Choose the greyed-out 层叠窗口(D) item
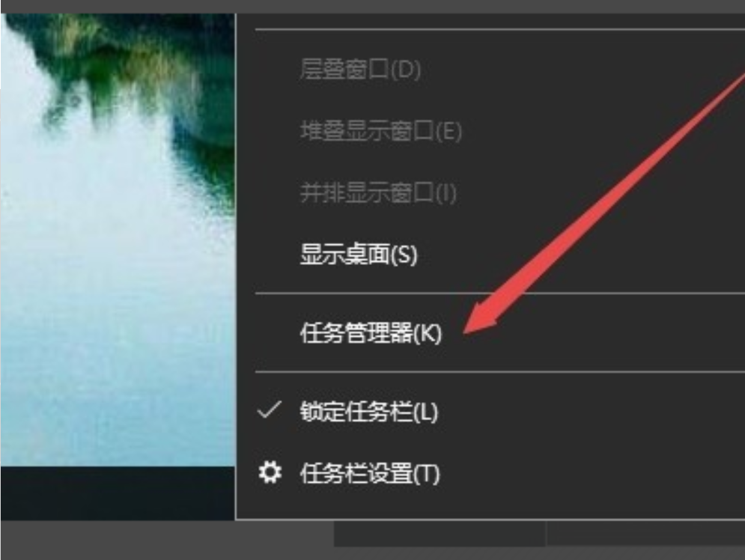 pos(360,70)
